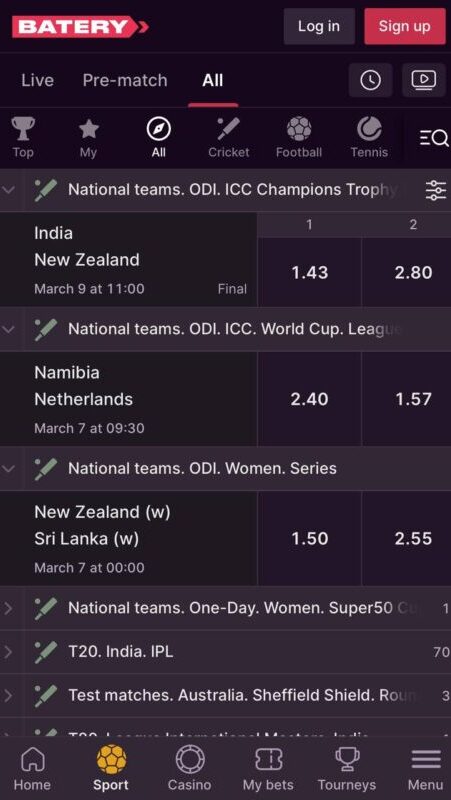Screen dimensions: 451x800
Task: Open the My favorites star category
Action: click(88, 137)
